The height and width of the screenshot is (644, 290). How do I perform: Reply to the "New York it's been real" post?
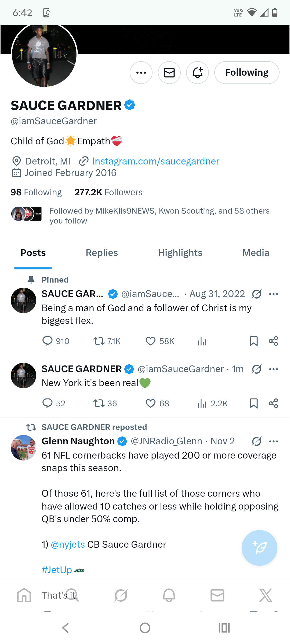pyautogui.click(x=48, y=403)
